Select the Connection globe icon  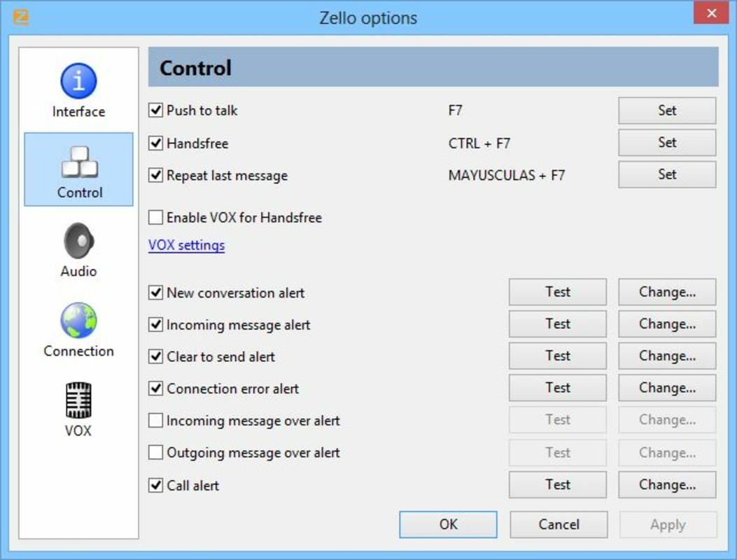pos(78,321)
